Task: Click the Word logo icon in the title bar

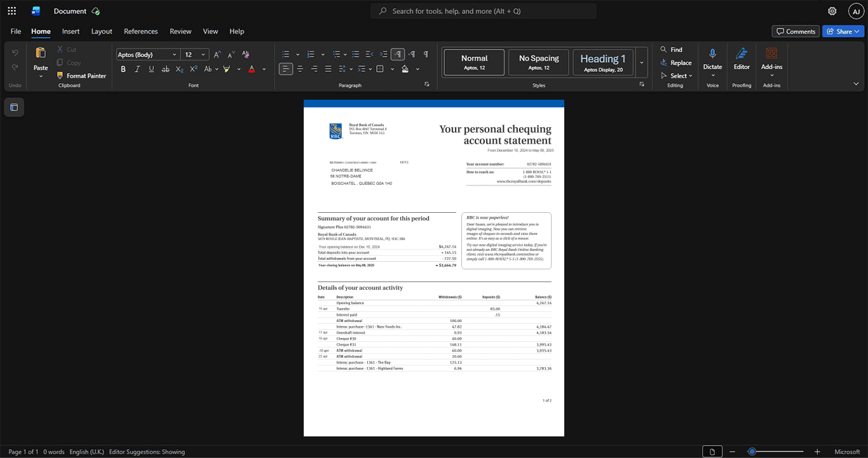Action: coord(36,11)
